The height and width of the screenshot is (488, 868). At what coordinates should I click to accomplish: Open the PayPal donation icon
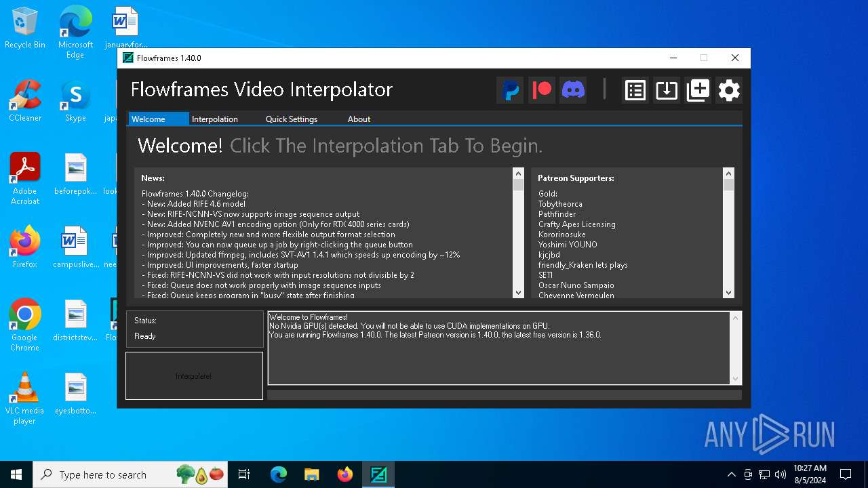point(511,90)
